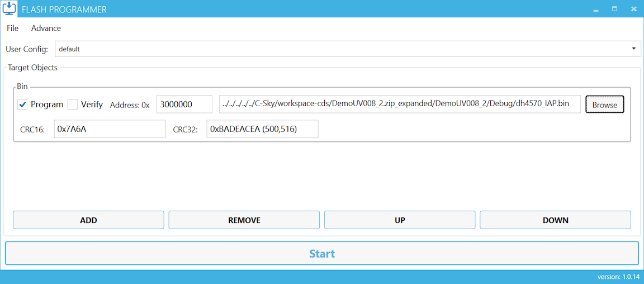Uncheck the Program checkbox

(x=23, y=105)
